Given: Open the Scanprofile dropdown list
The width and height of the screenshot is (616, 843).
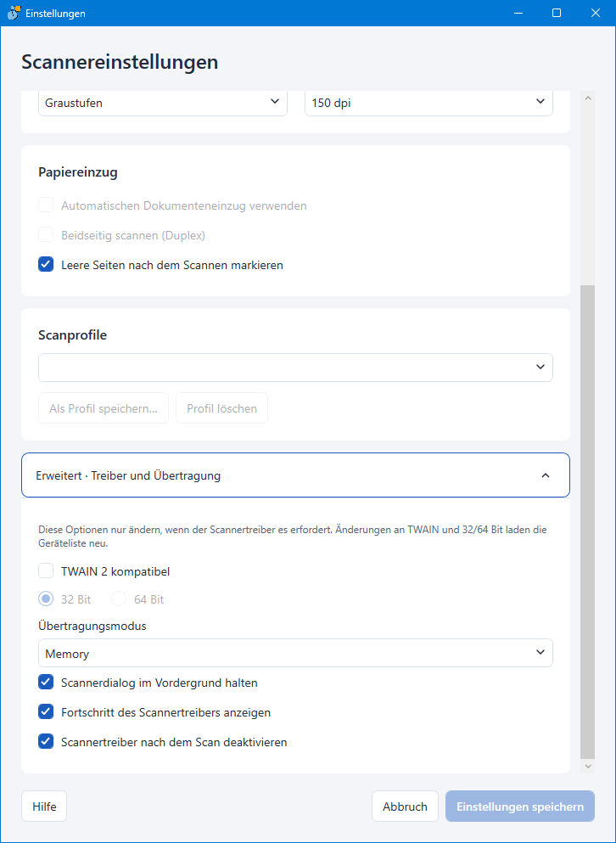Looking at the screenshot, I should [295, 368].
